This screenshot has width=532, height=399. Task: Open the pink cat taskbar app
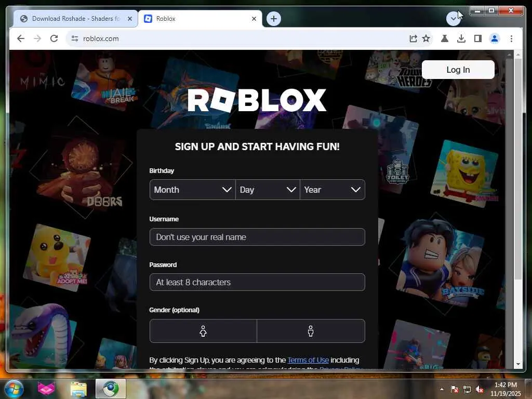(x=46, y=389)
